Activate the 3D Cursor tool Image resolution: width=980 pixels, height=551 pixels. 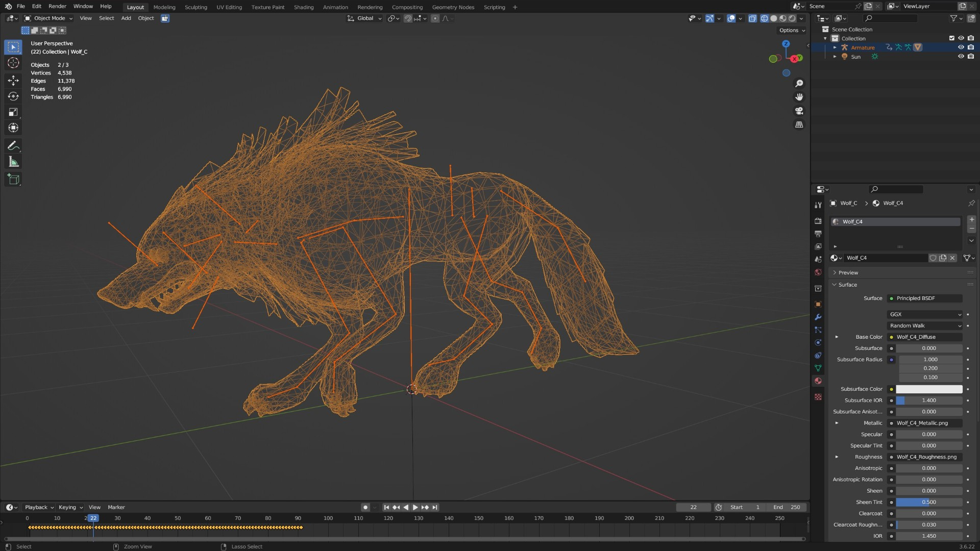[x=13, y=63]
